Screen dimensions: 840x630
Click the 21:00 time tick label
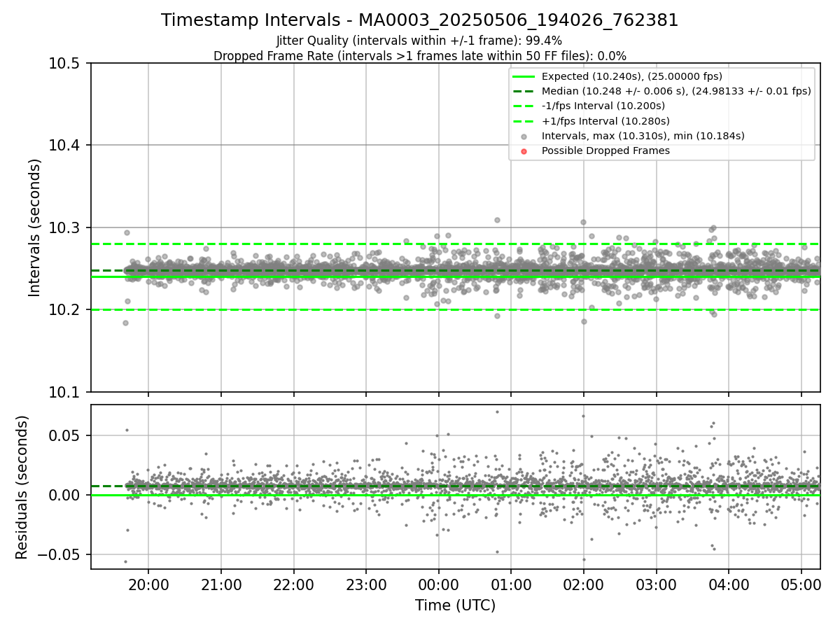click(221, 584)
